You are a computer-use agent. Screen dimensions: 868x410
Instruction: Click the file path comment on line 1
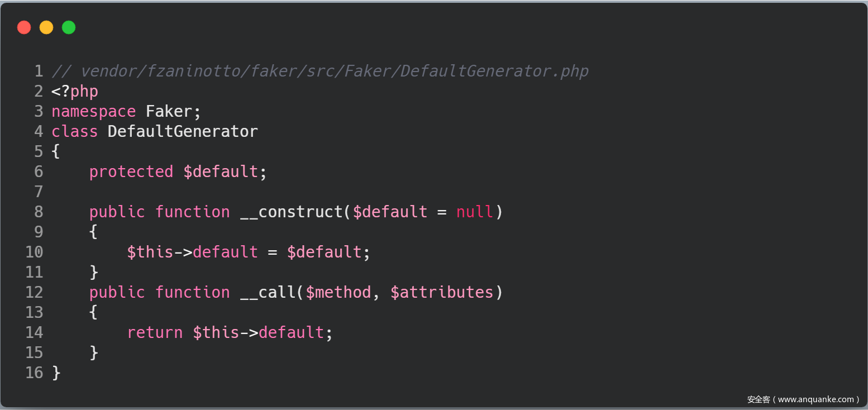320,71
